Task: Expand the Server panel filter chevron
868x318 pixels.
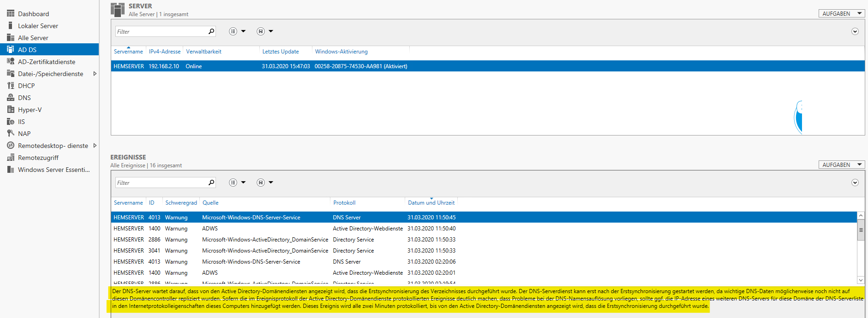Action: [855, 31]
